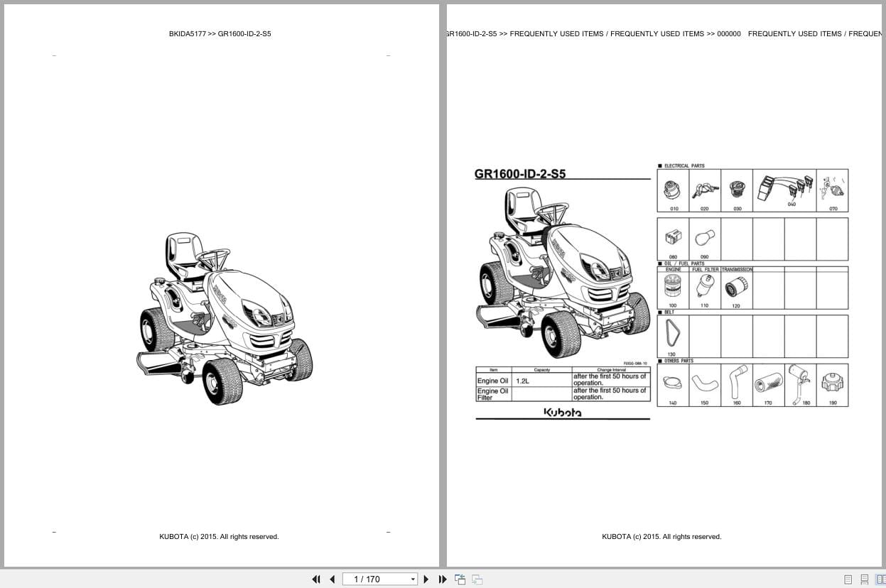Switch to continuous scrolling page view

[865, 579]
